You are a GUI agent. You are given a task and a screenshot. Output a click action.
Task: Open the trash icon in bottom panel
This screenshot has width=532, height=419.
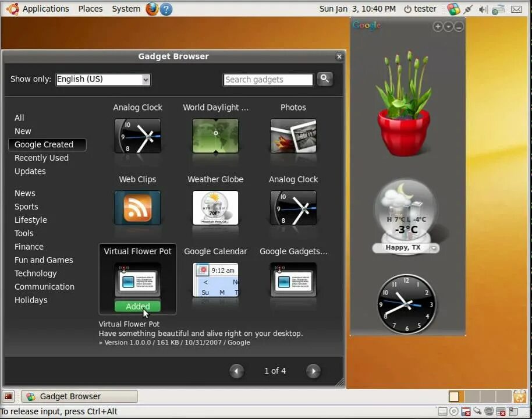point(519,396)
